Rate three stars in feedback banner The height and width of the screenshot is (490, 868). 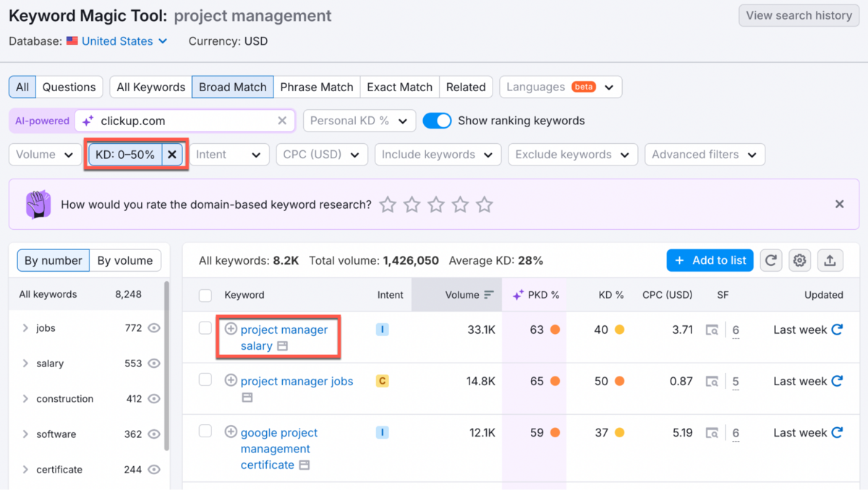pos(436,205)
